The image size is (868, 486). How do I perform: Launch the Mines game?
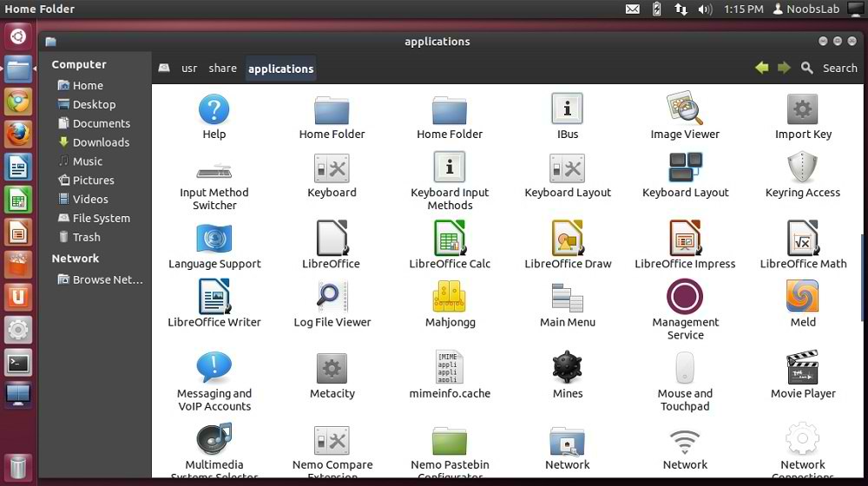coord(567,367)
